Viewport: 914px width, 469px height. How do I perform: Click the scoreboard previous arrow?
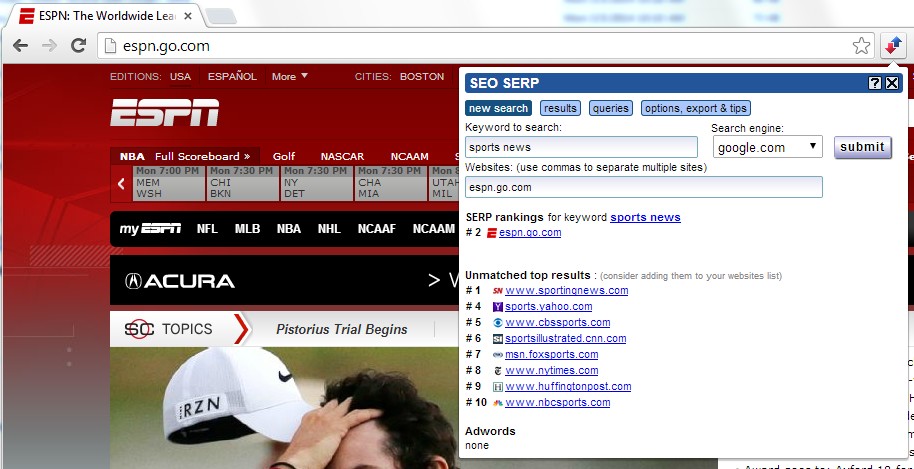(121, 184)
